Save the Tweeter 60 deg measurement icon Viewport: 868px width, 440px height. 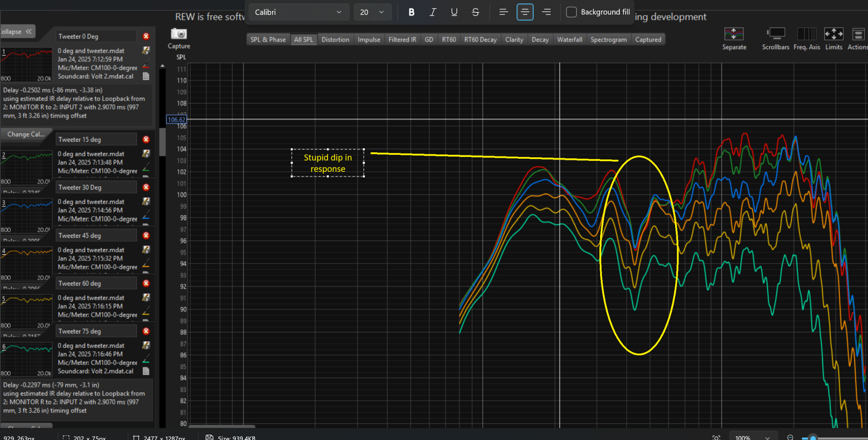point(146,297)
